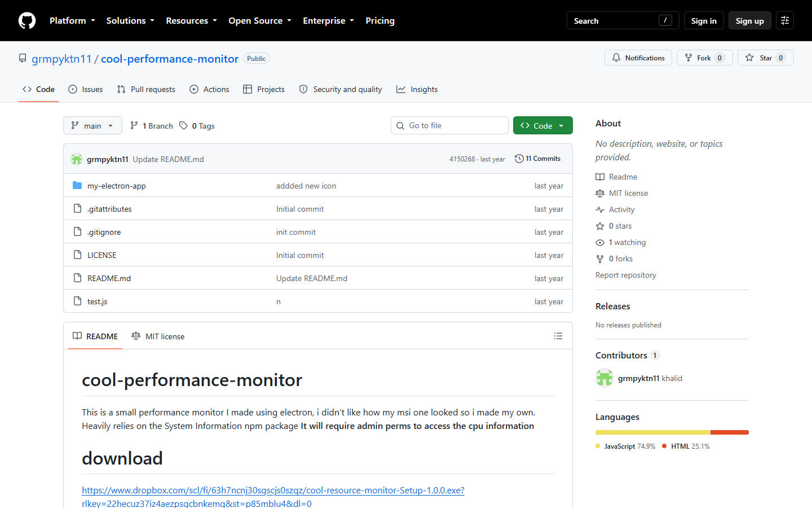Switch to the Projects tab

click(264, 89)
